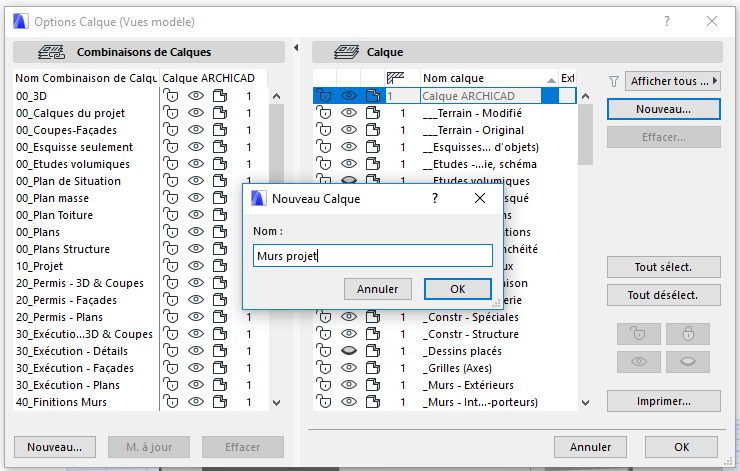This screenshot has width=740, height=471.
Task: Click the intersection group column header icon
Action: [x=394, y=78]
